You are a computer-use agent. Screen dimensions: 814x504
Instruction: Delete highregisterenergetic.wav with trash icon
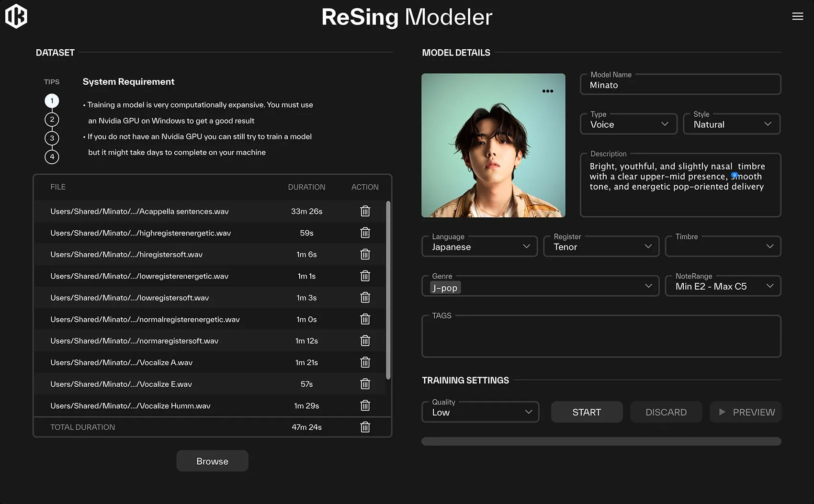(x=365, y=233)
